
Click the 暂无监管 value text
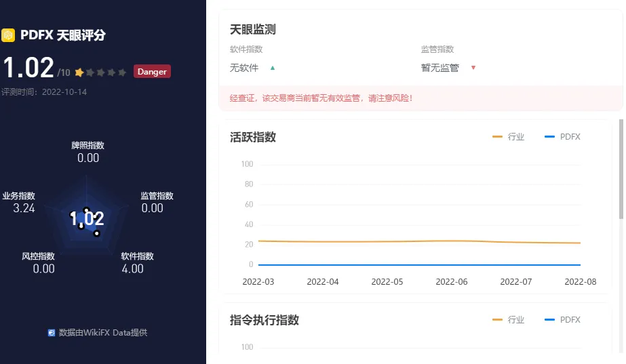pos(440,68)
